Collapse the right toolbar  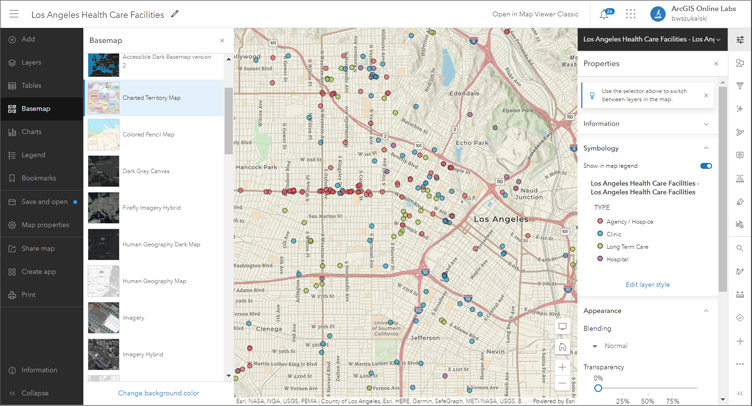click(740, 393)
